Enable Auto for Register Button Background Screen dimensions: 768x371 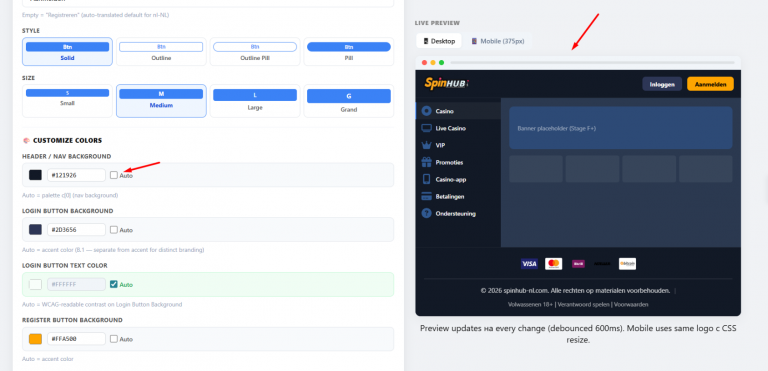[114, 339]
